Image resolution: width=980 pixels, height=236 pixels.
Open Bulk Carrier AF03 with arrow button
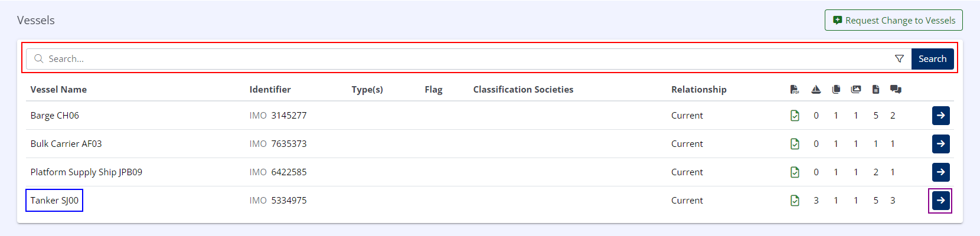point(940,144)
